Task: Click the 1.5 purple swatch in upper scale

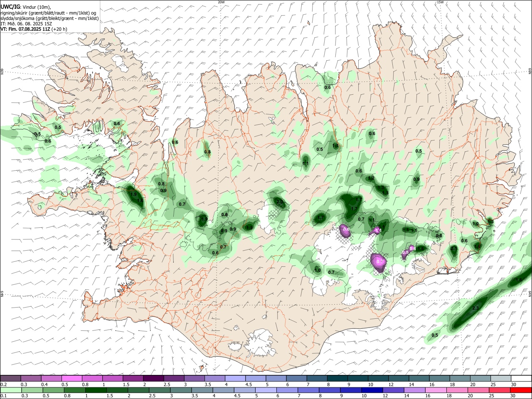Action: click(133, 378)
